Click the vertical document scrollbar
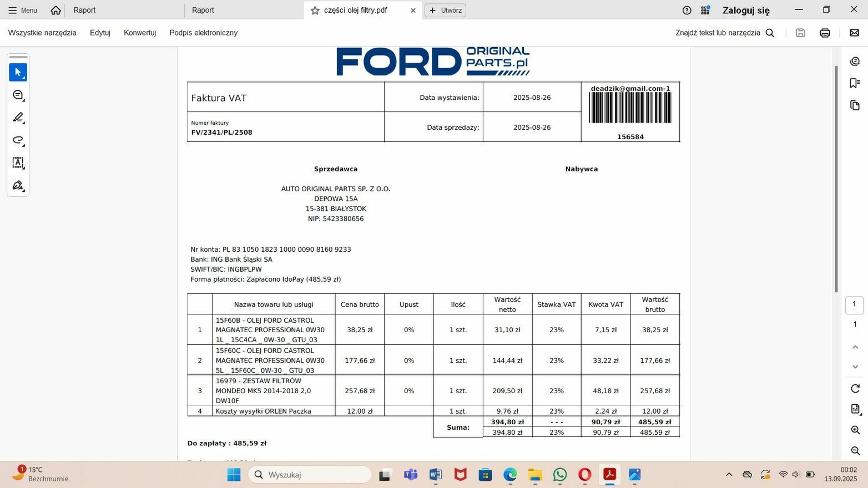The image size is (868, 488). 836,179
